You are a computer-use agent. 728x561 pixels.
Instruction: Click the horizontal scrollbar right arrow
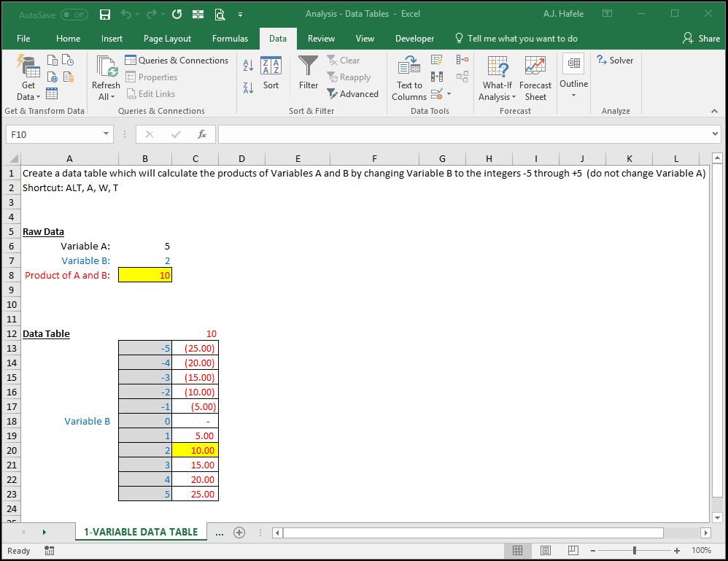(x=705, y=533)
